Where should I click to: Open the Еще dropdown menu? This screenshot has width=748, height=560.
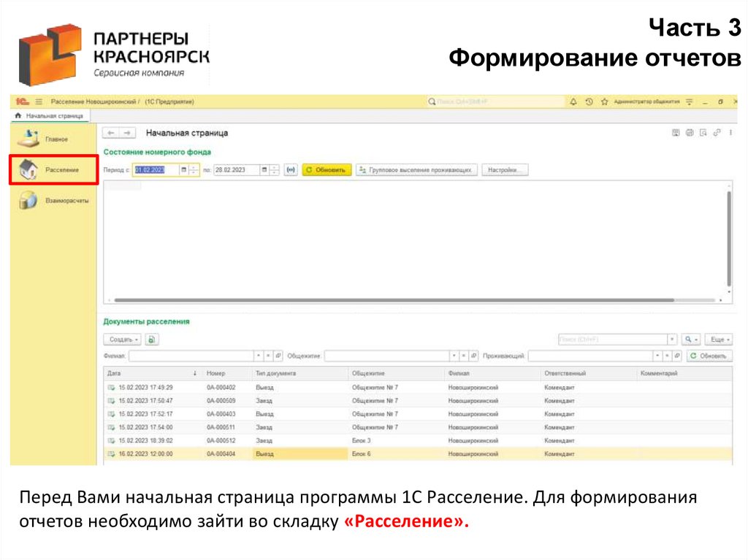(x=719, y=340)
